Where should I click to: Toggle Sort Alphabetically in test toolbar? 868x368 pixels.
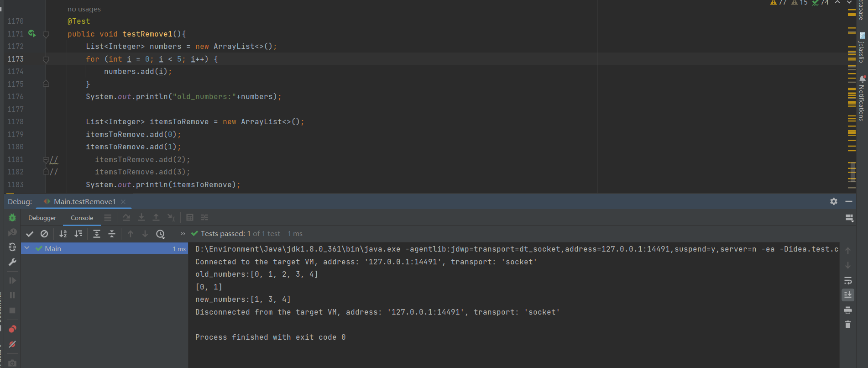point(63,234)
